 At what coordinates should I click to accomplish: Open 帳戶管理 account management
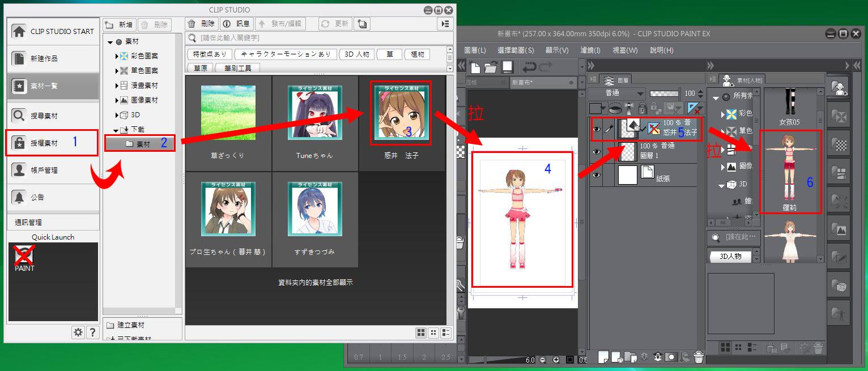53,170
